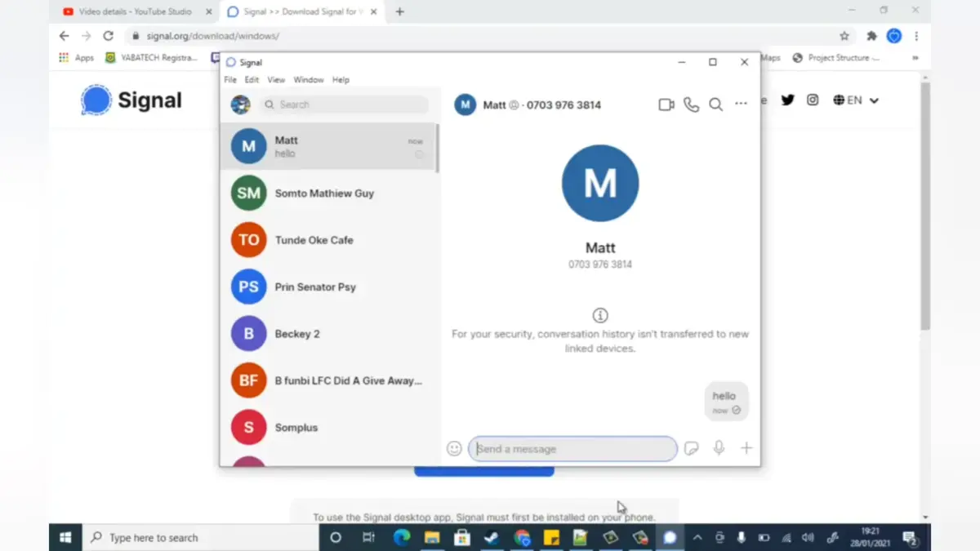The width and height of the screenshot is (980, 551).
Task: Open the Apps bookmarks shortcut
Action: 76,58
